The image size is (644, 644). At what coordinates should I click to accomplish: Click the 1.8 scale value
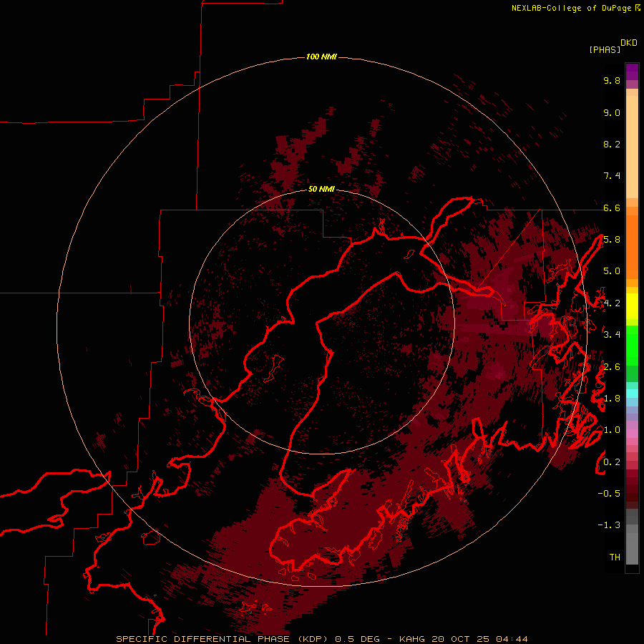(x=612, y=399)
